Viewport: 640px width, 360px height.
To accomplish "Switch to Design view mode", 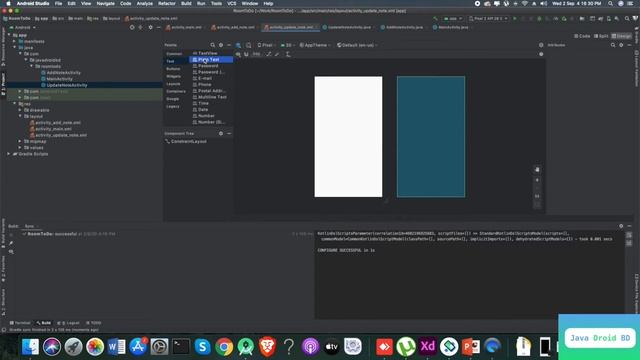I will [x=621, y=36].
